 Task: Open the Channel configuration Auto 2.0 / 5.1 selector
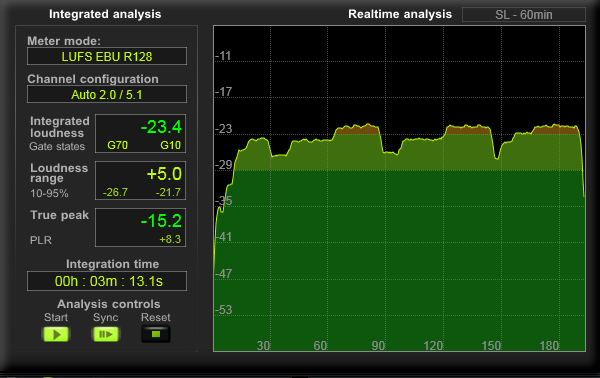click(107, 94)
